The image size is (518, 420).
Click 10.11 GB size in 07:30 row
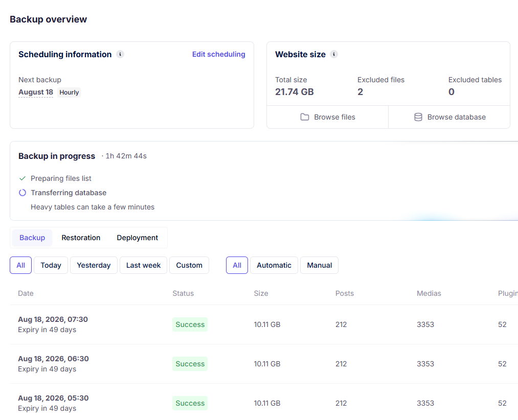click(x=267, y=324)
